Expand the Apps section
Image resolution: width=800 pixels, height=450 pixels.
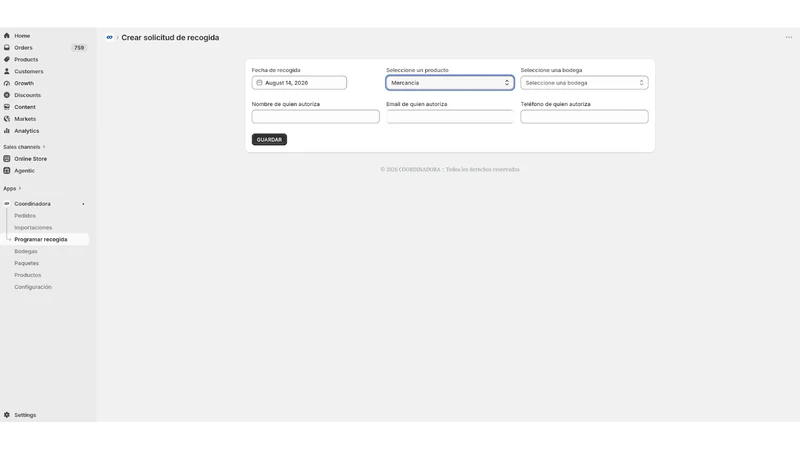12,188
